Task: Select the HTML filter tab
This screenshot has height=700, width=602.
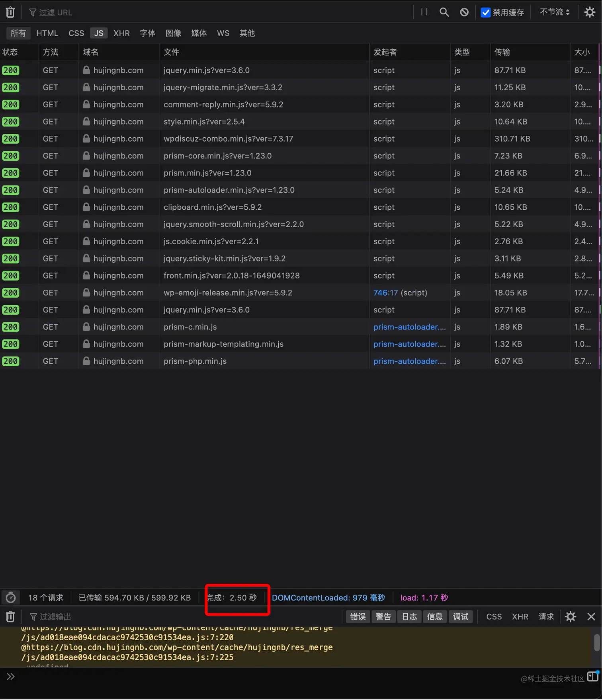Action: [47, 33]
